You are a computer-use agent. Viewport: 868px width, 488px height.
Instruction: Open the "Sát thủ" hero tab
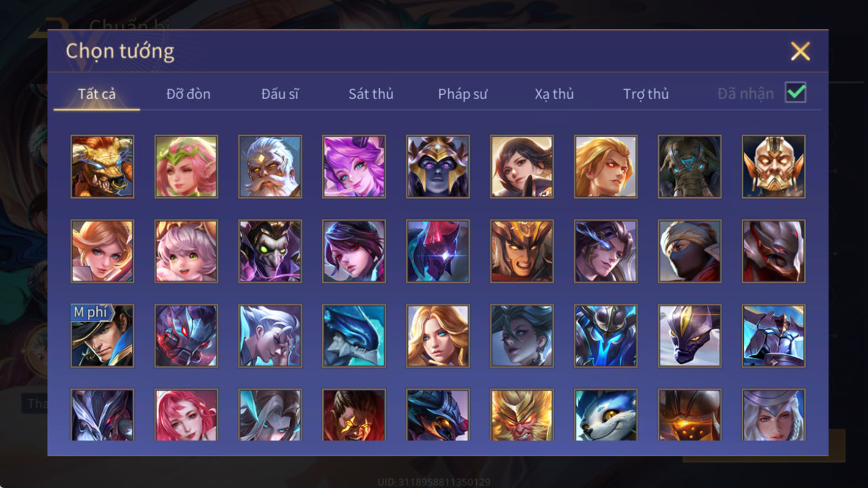click(371, 94)
